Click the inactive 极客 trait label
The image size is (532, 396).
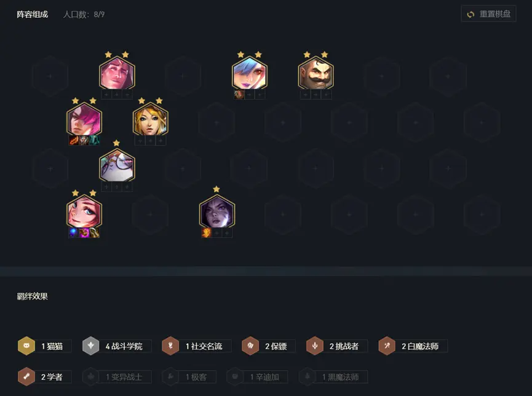click(196, 377)
